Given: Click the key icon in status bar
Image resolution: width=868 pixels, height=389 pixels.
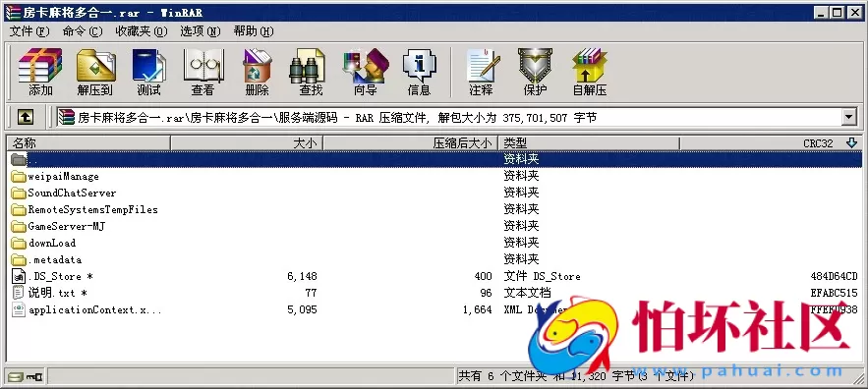Looking at the screenshot, I should tap(34, 377).
